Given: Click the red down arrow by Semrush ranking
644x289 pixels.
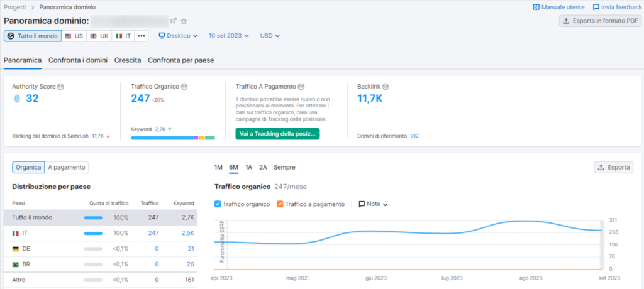Looking at the screenshot, I should tap(108, 136).
